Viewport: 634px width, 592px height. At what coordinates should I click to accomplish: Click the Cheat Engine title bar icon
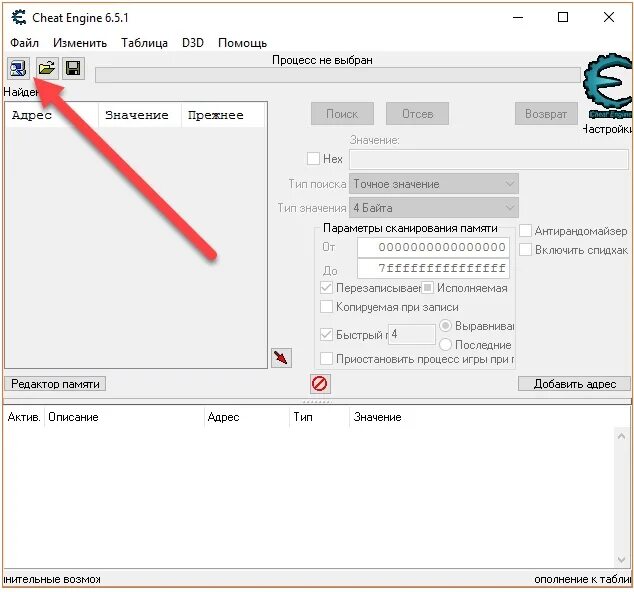click(x=19, y=17)
